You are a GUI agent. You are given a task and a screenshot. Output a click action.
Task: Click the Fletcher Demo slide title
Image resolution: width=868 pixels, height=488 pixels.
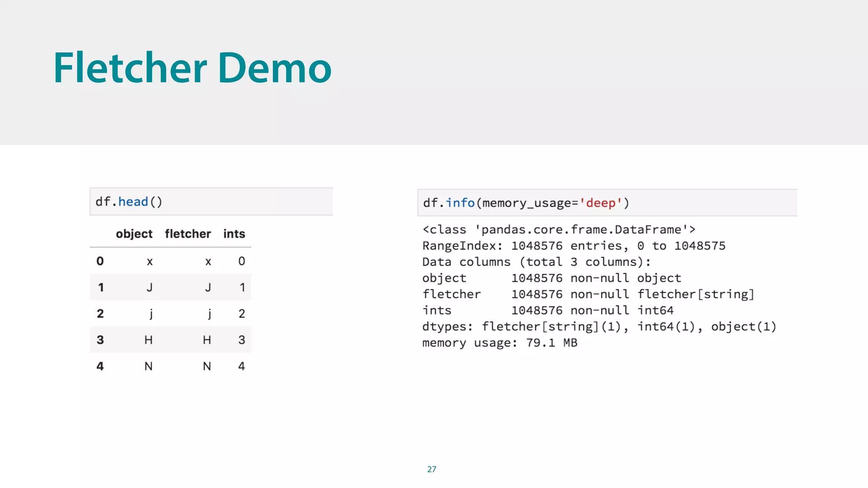(192, 68)
